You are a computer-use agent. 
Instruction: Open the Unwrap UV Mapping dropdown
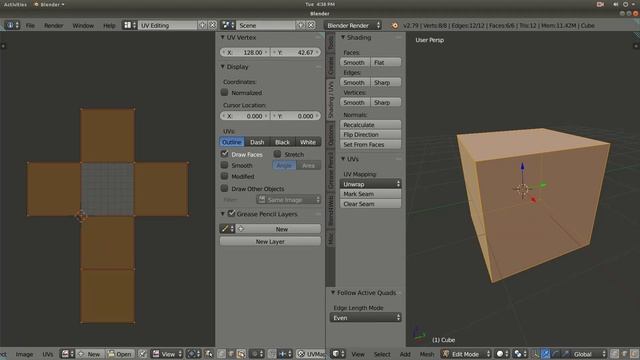(371, 184)
